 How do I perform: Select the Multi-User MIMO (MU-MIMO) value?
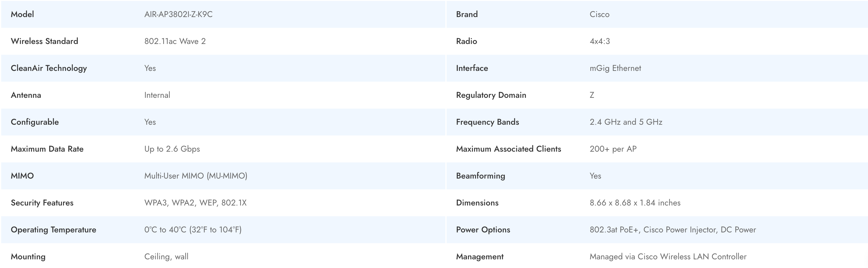tap(196, 176)
